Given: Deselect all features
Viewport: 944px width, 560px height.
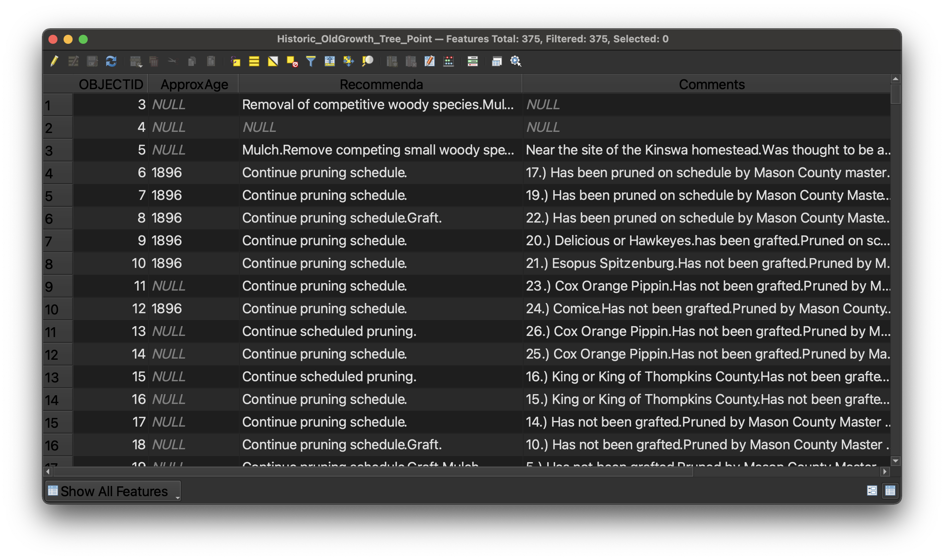Looking at the screenshot, I should (x=292, y=61).
